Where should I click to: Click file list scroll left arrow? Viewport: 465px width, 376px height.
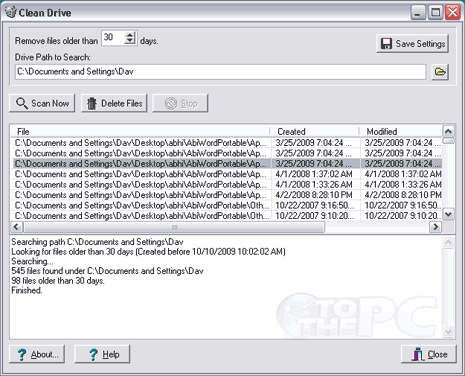16,227
